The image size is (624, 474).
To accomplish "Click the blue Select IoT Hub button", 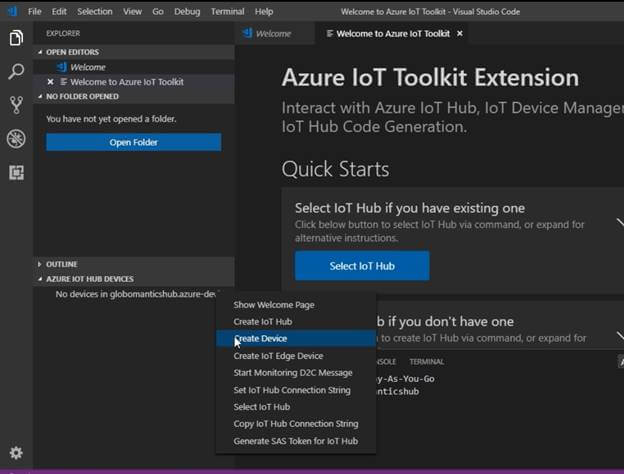I will click(x=362, y=266).
